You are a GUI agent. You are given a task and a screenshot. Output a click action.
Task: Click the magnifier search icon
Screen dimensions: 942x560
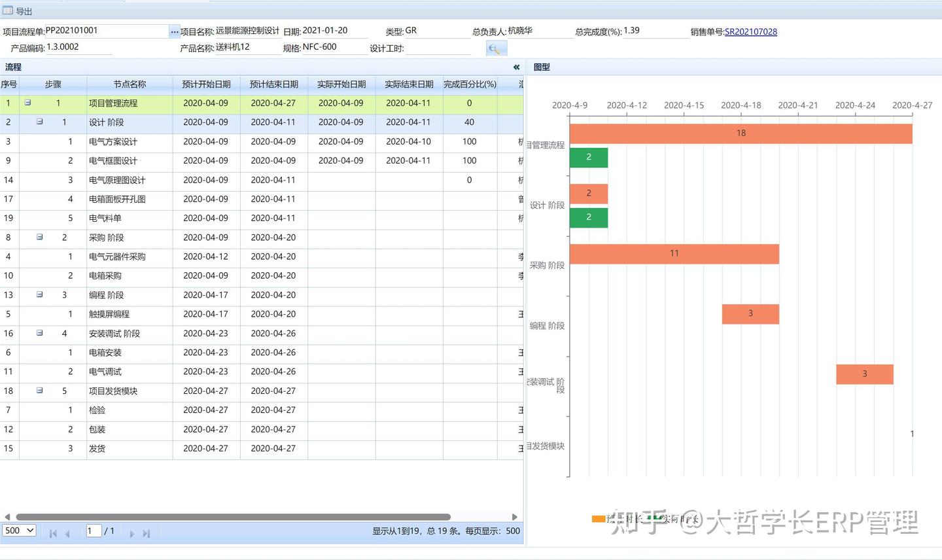tap(496, 48)
